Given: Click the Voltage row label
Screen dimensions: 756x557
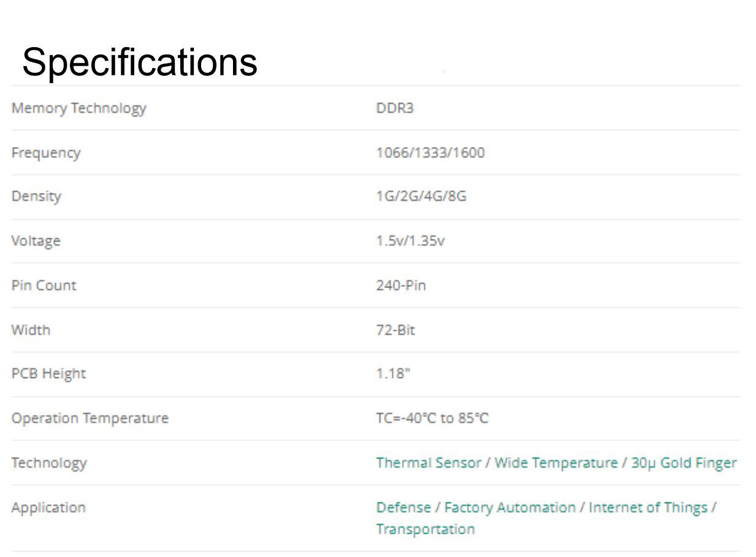Looking at the screenshot, I should (x=36, y=241).
